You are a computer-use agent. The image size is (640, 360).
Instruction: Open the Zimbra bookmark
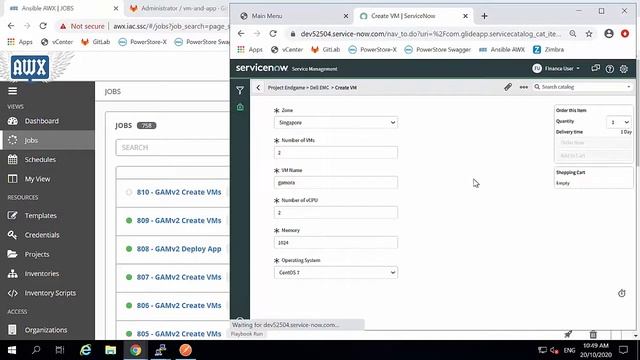click(x=549, y=49)
